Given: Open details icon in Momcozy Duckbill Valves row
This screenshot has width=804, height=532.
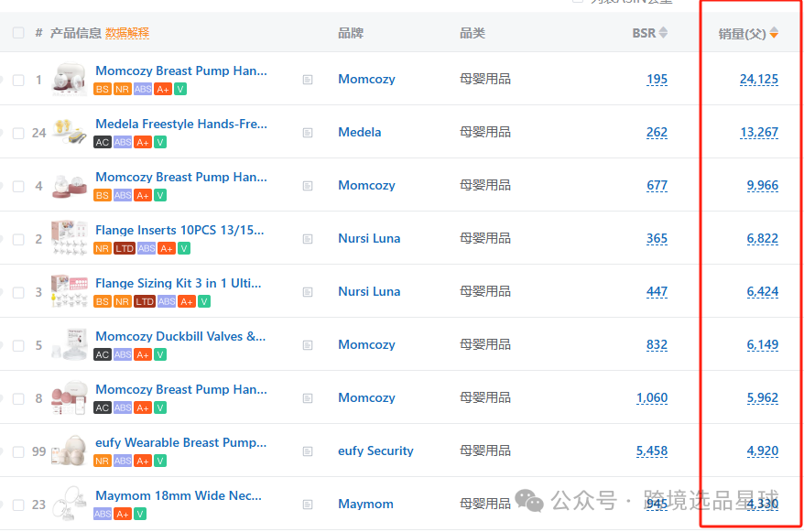Looking at the screenshot, I should (x=308, y=345).
